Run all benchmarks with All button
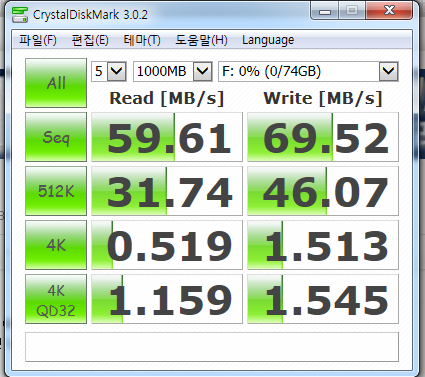The image size is (425, 377). [x=56, y=83]
